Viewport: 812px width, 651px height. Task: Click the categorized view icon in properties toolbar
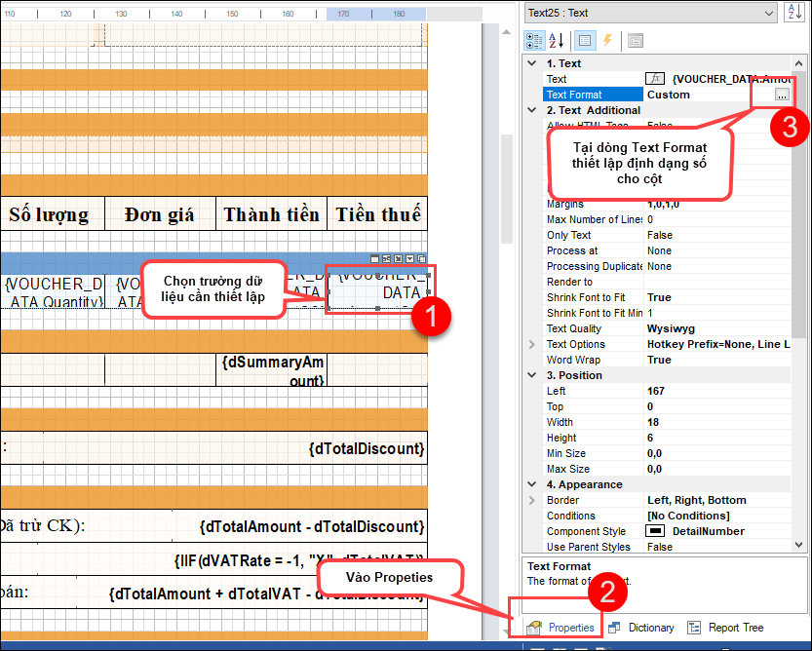[535, 41]
